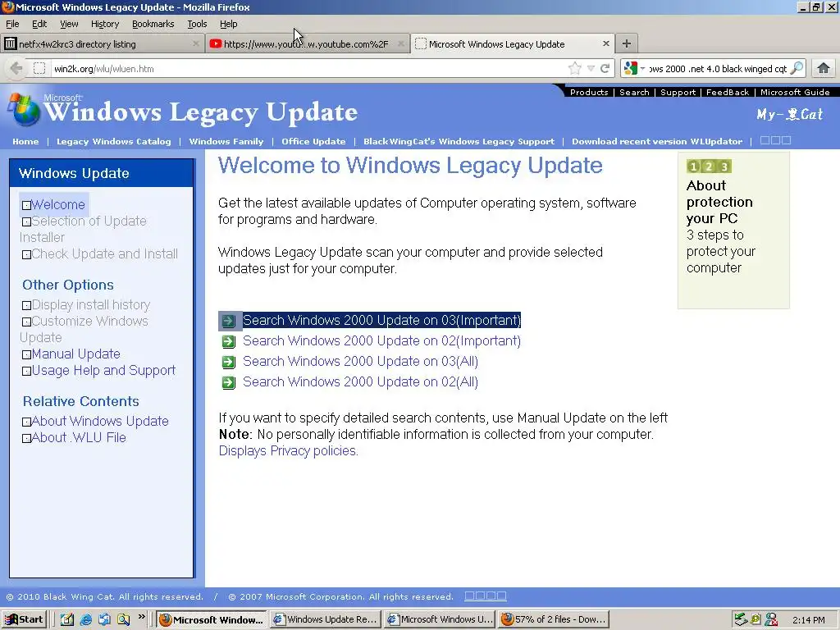Click green arrow beside Update on 02(Important)
The width and height of the screenshot is (840, 630).
click(x=229, y=341)
